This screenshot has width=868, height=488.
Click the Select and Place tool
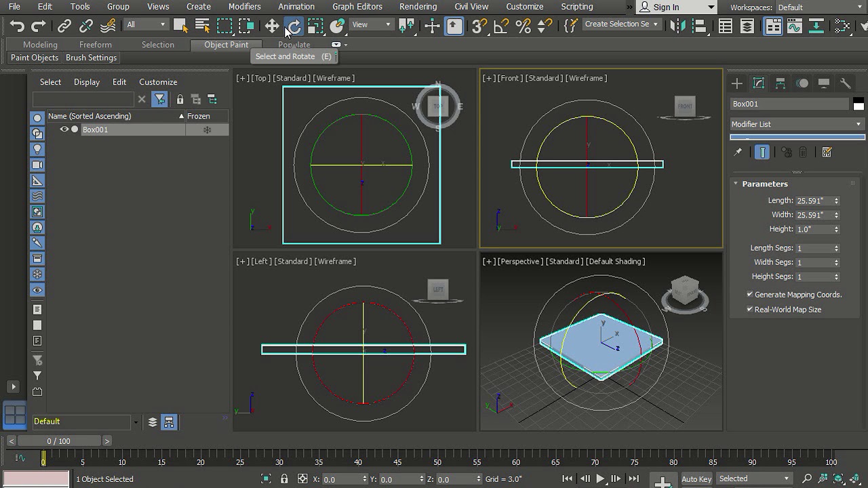click(337, 26)
